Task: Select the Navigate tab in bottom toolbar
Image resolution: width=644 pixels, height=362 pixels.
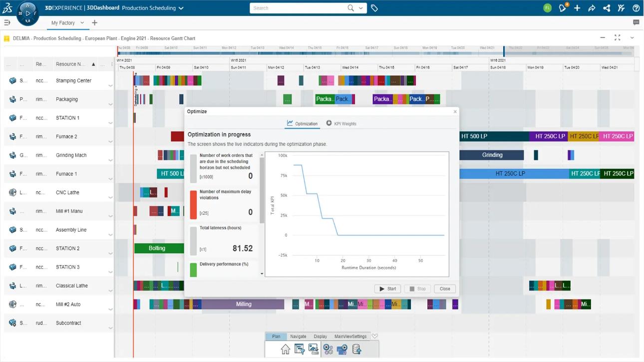Action: coord(298,337)
